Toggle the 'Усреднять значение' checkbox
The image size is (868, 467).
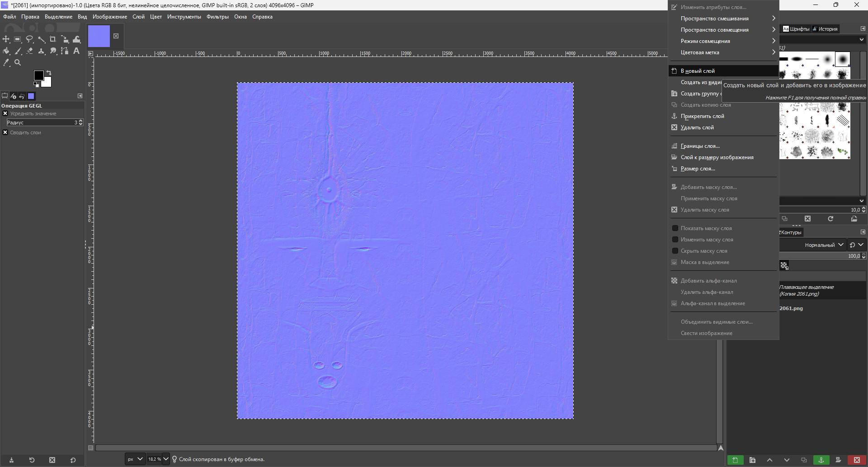(x=5, y=113)
